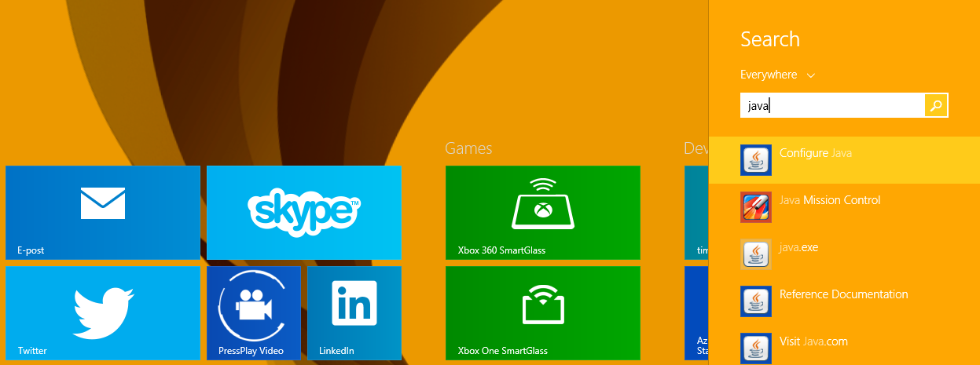Click the Search pane heading

coord(770,39)
